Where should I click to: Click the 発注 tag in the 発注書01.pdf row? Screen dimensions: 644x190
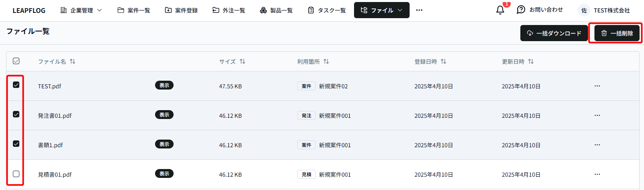pyautogui.click(x=306, y=115)
